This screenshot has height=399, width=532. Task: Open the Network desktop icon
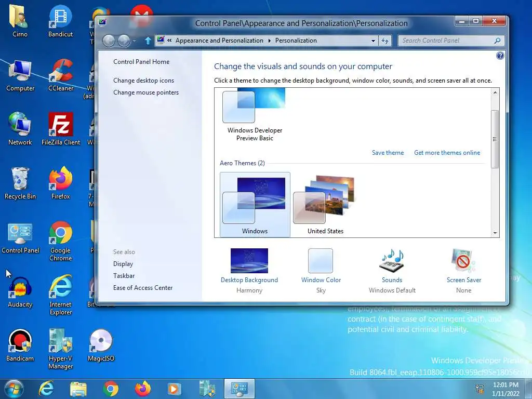coord(20,129)
